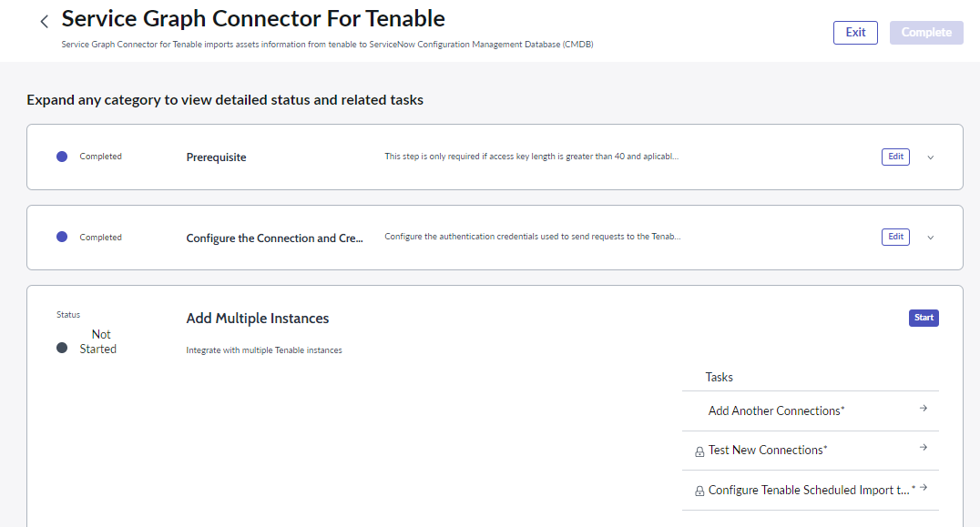Viewport: 980px width, 527px height.
Task: Edit the Configure the Connection step
Action: pyautogui.click(x=895, y=237)
